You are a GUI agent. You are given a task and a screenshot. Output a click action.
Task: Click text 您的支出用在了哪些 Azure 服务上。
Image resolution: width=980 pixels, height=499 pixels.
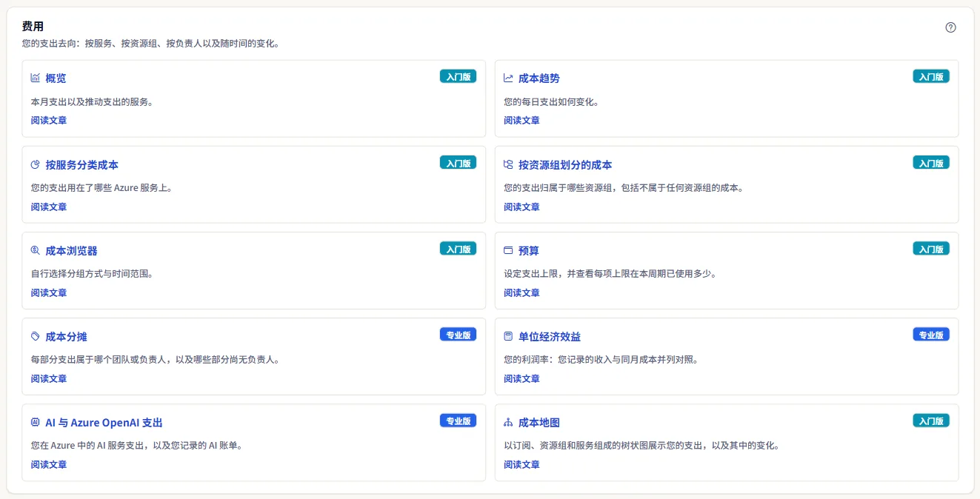[x=101, y=188]
